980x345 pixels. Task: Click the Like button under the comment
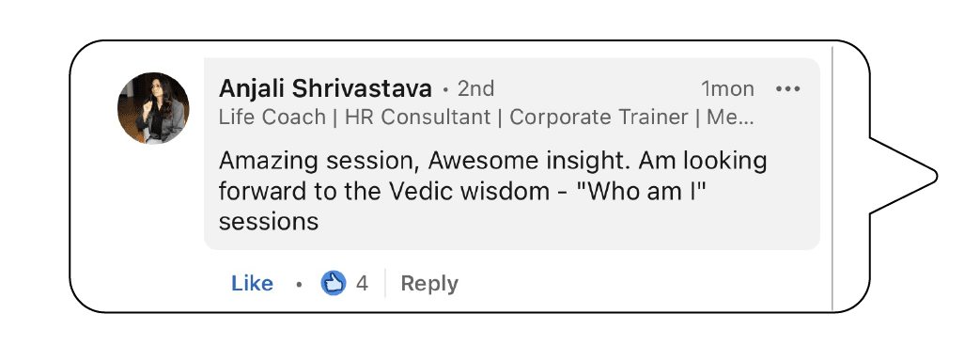coord(252,283)
